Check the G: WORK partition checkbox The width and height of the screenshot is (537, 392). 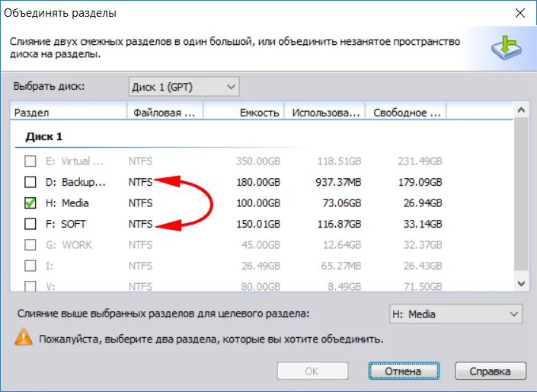coord(30,245)
